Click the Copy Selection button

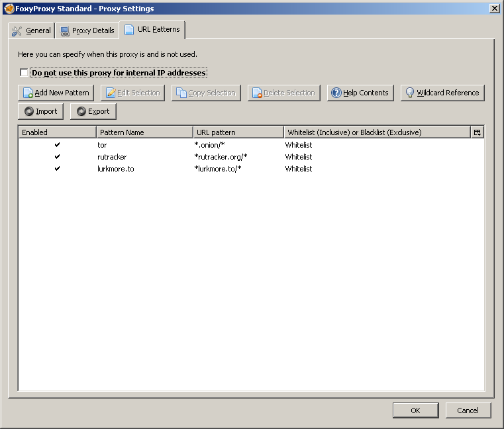pyautogui.click(x=206, y=93)
